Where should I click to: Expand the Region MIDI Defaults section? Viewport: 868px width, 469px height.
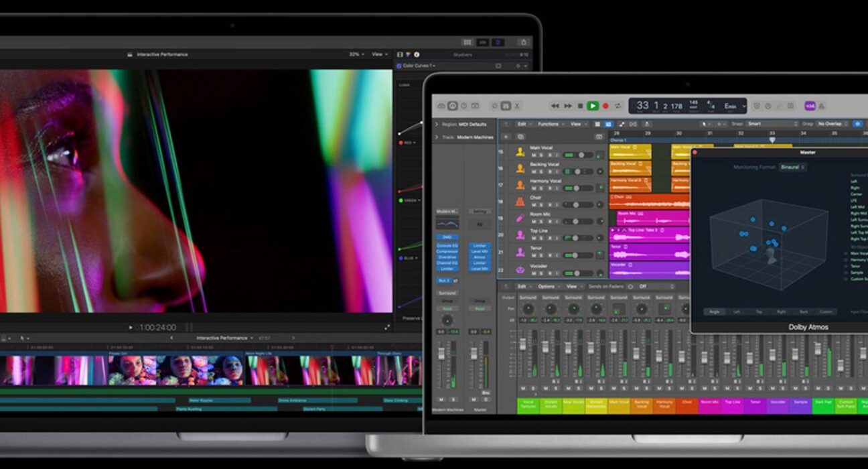click(437, 124)
